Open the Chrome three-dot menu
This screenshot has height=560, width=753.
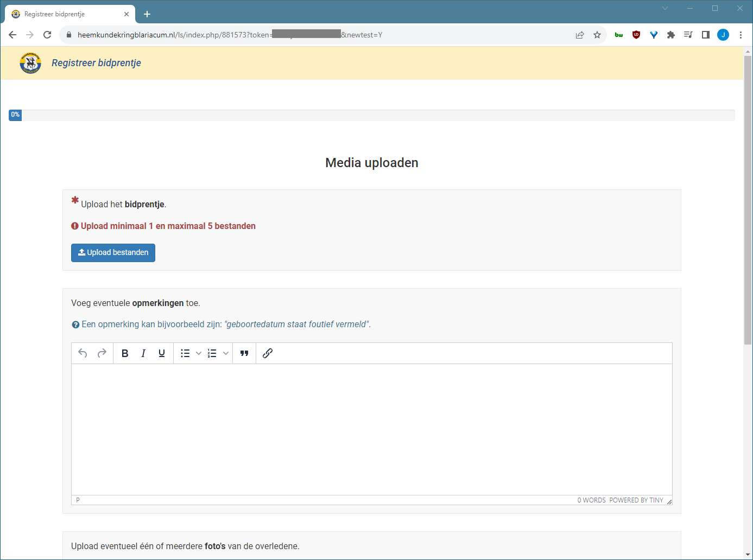[741, 35]
